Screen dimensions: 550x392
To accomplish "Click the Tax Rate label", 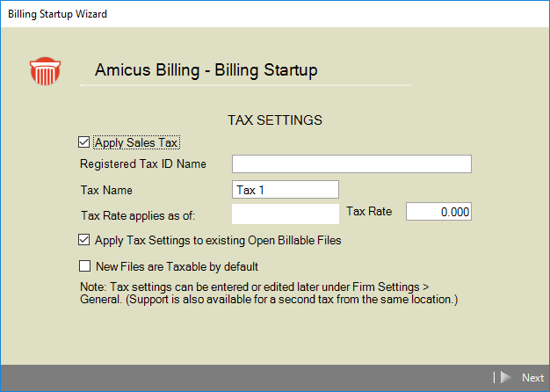I will (x=369, y=211).
